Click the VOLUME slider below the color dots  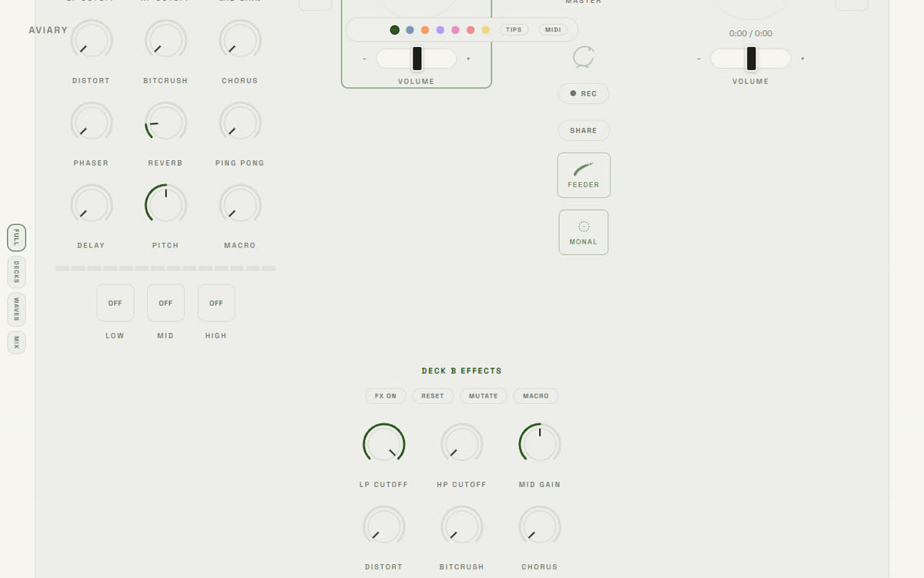(417, 59)
